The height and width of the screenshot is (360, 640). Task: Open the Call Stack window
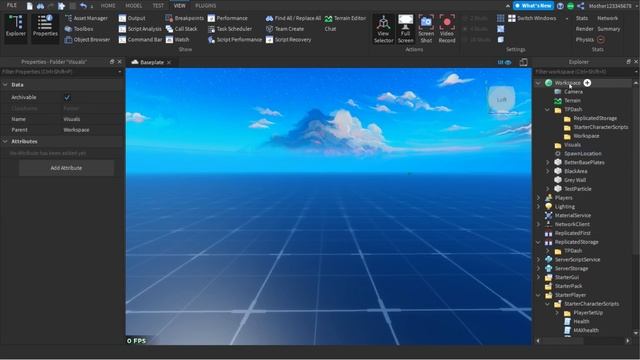tap(181, 29)
